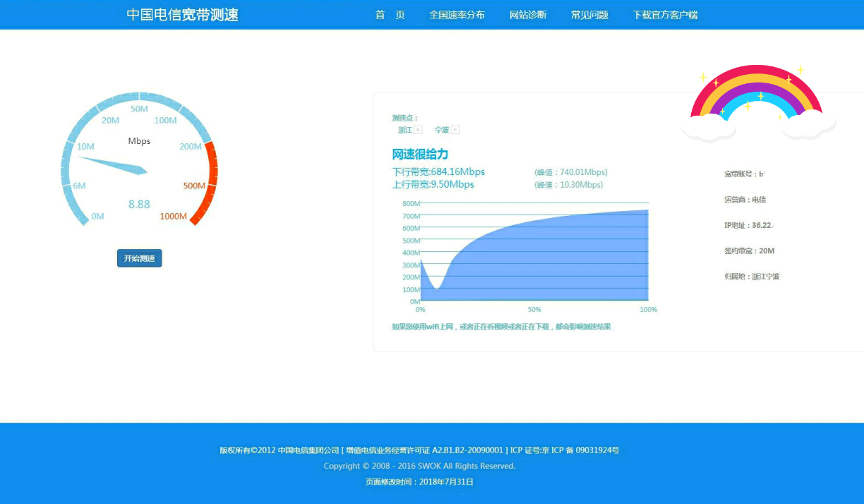Click the 0M label on the gauge
The height and width of the screenshot is (504, 864).
97,216
